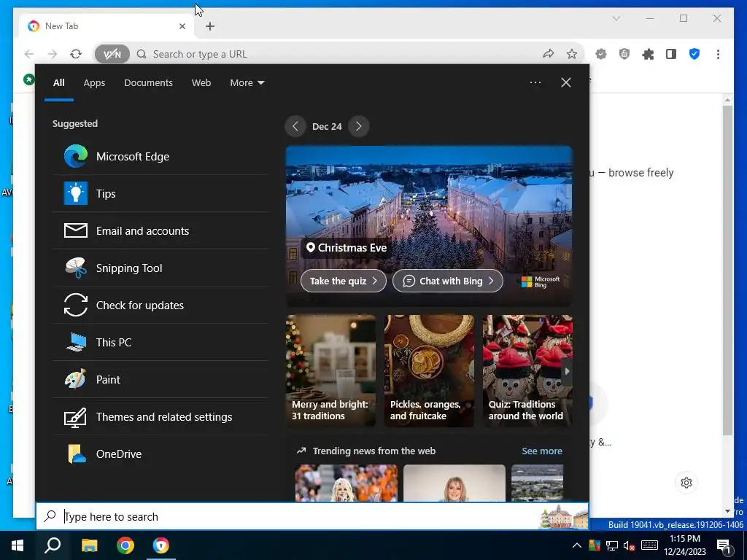Open Quiz: Traditions around the world card
The image size is (747, 560).
click(x=527, y=370)
